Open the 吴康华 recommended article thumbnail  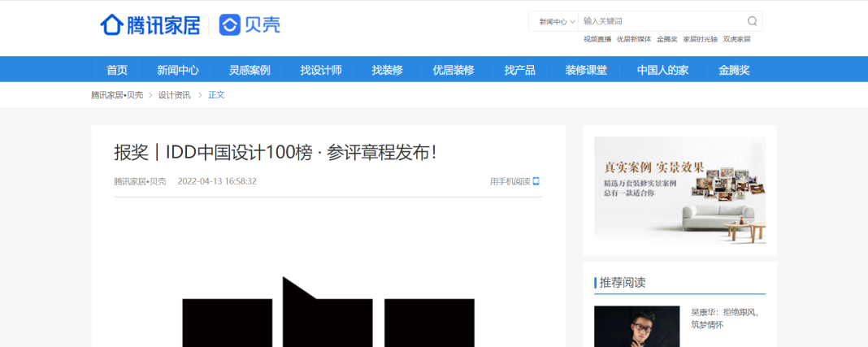636,327
